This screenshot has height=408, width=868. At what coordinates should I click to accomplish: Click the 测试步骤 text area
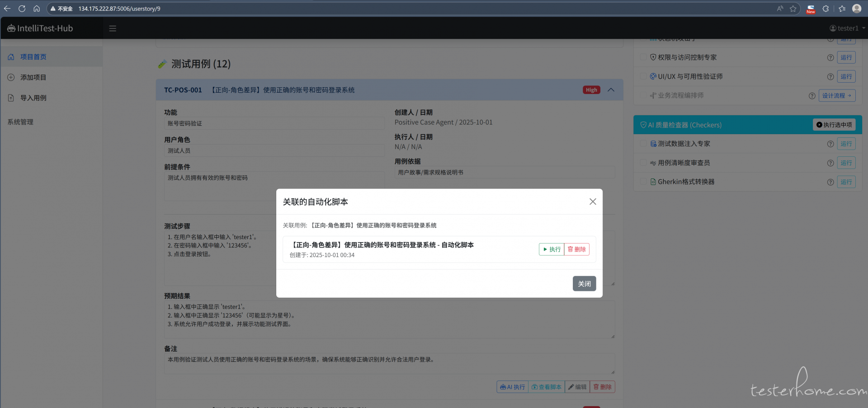(217, 267)
